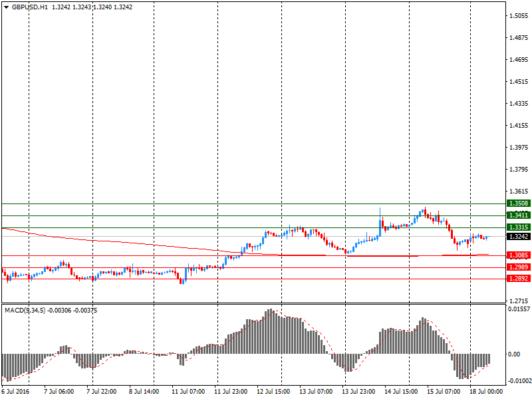The width and height of the screenshot is (532, 399).
Task: Select the red 1.3085 support level tag
Action: coord(519,255)
